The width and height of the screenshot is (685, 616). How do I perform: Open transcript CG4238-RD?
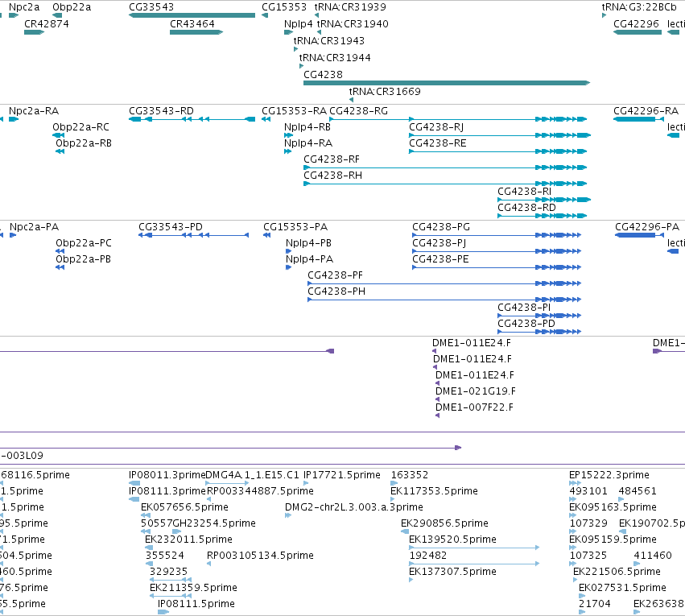pyautogui.click(x=543, y=216)
